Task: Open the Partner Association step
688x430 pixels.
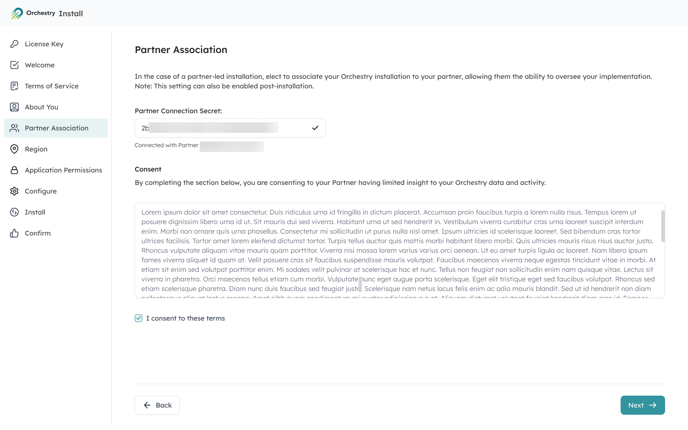Action: click(x=56, y=128)
